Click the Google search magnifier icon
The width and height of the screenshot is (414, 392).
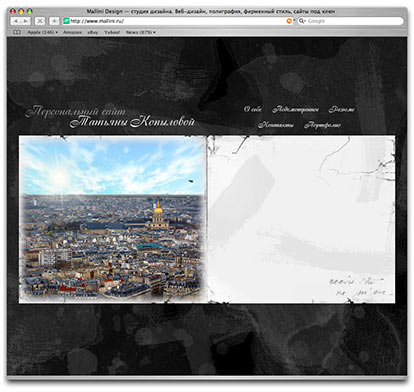tap(302, 21)
